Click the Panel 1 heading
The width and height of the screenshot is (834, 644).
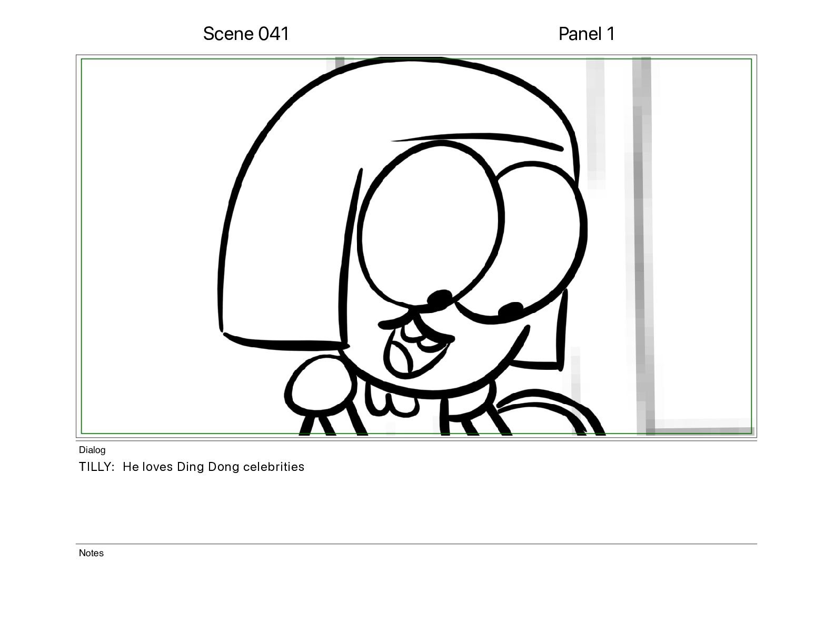(x=587, y=34)
